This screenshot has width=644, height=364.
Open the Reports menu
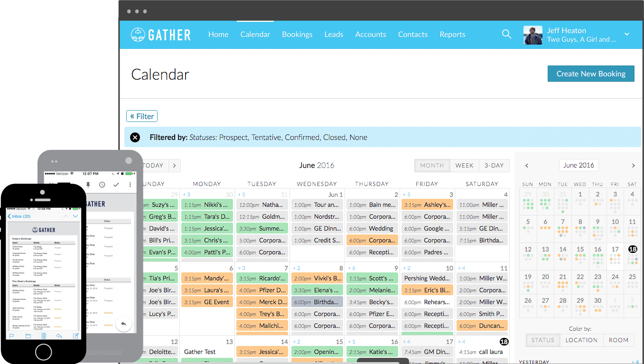point(452,34)
